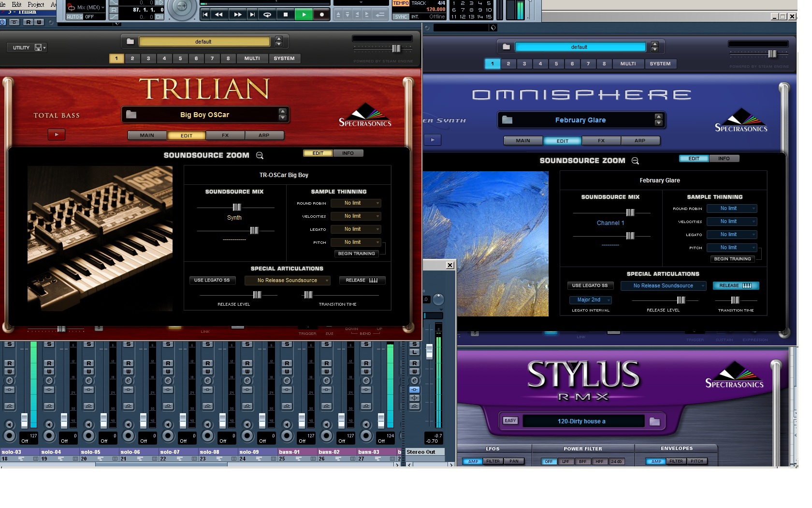
Task: Click Stylus RMX 120-Dirty house a field
Action: pos(583,421)
